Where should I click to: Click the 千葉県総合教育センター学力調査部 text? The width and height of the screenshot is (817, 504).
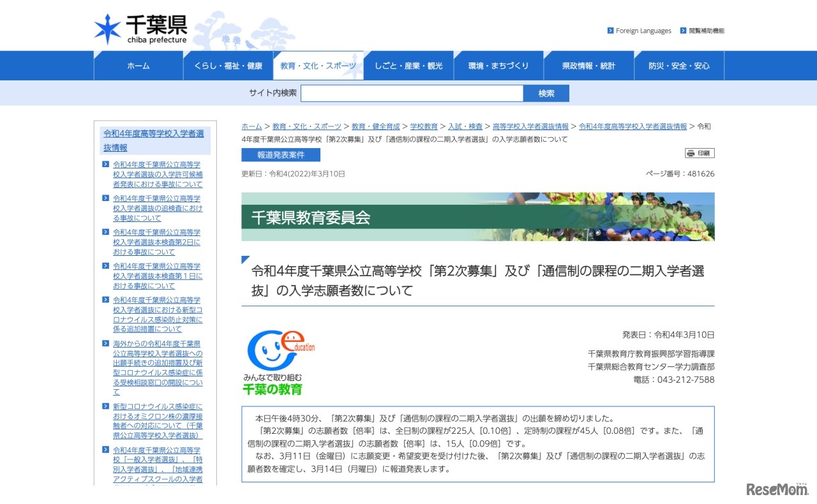point(651,366)
